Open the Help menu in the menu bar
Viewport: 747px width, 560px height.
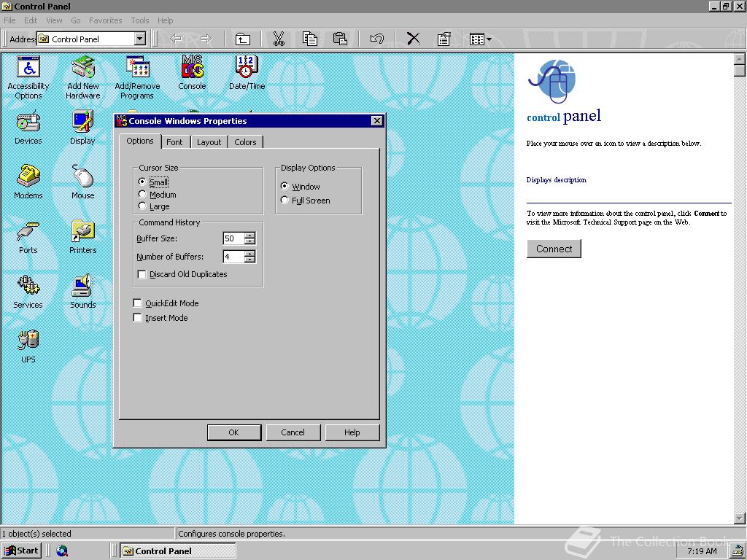coord(166,20)
